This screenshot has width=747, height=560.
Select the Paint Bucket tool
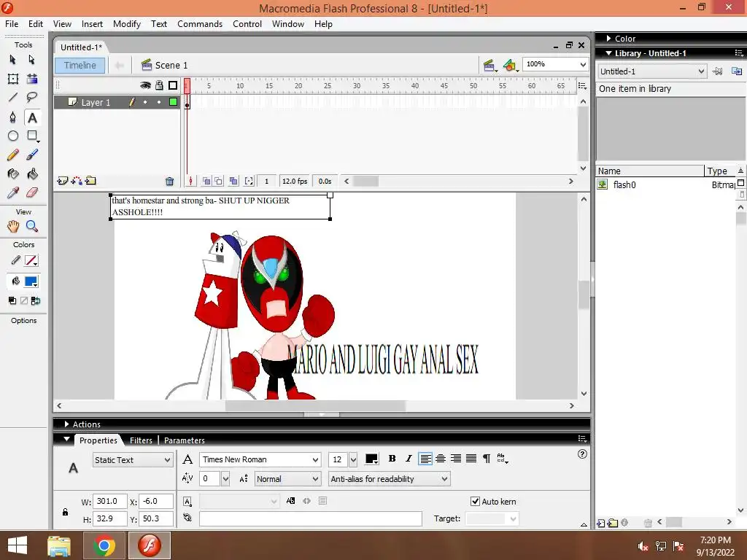[32, 174]
